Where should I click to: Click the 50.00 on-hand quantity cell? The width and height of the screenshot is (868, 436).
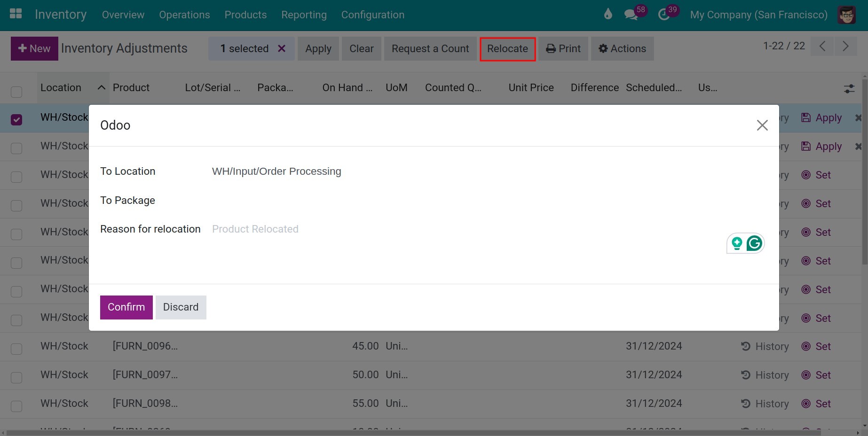tap(365, 375)
